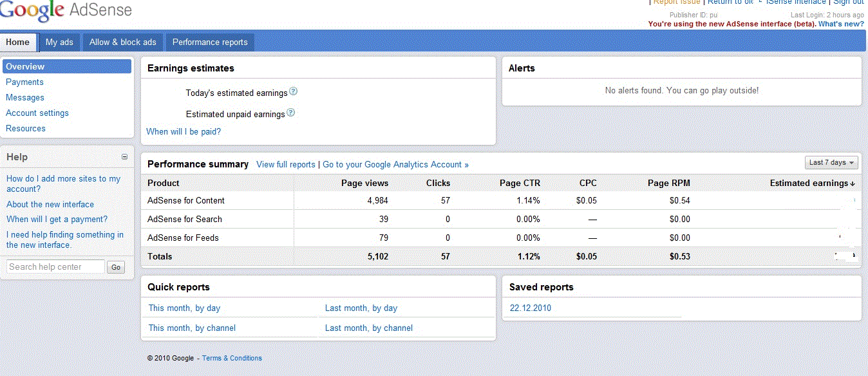Switch to the Home tab
Image resolution: width=868 pixels, height=376 pixels.
click(18, 42)
